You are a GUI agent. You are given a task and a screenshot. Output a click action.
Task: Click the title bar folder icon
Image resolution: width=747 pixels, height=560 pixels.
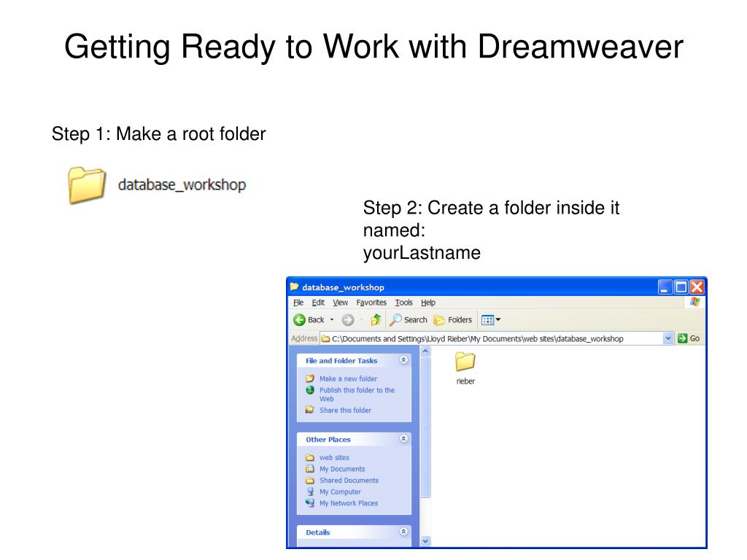[295, 287]
